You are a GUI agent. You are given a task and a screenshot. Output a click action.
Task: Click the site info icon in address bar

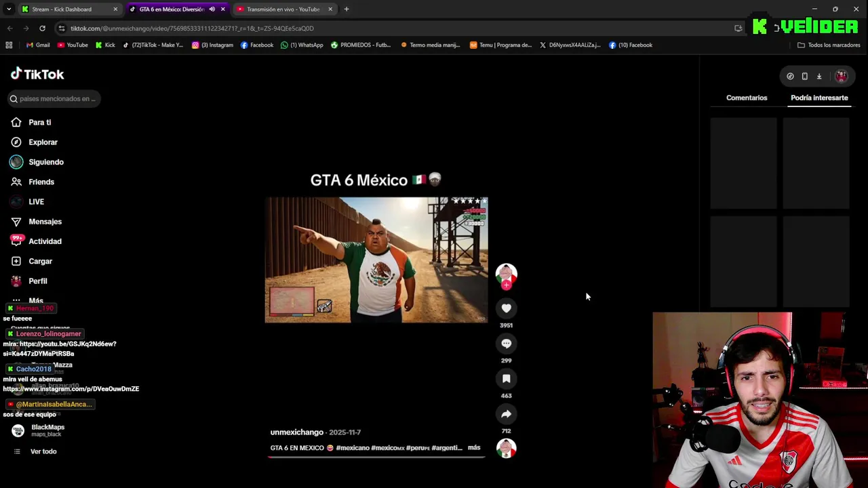pyautogui.click(x=62, y=28)
